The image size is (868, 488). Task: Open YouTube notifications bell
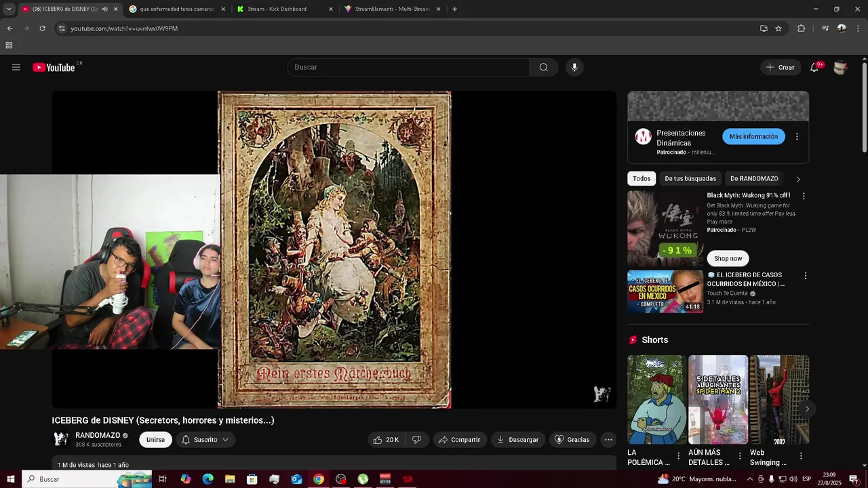point(814,67)
